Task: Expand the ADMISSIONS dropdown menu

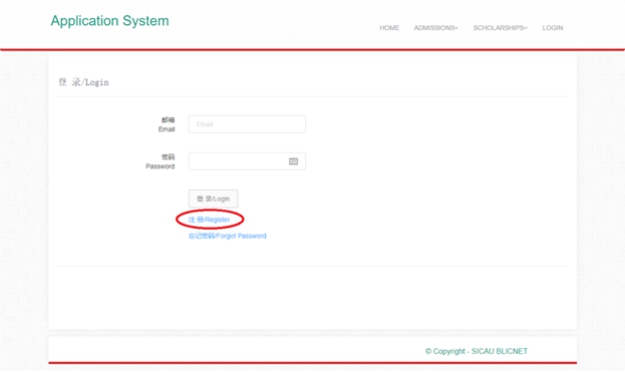Action: click(x=436, y=28)
